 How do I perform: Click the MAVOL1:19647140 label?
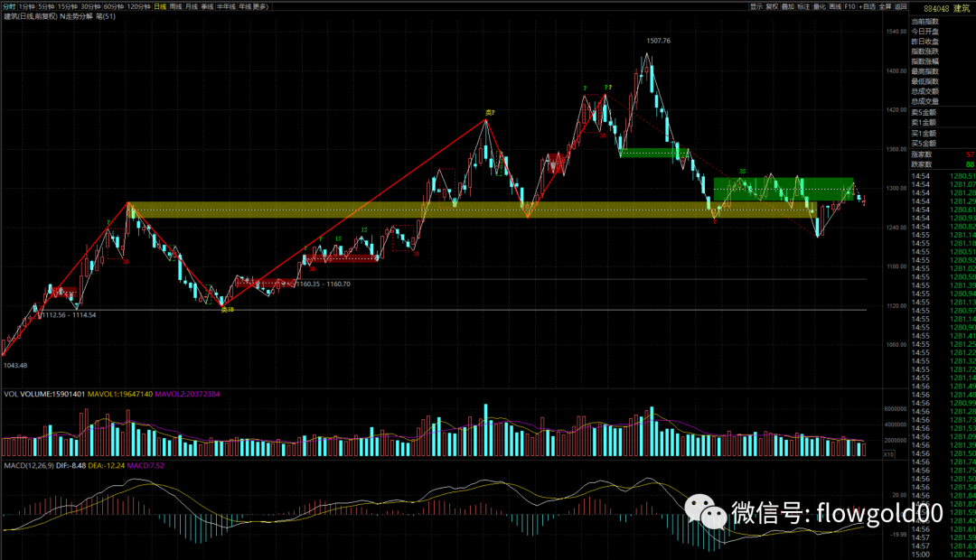[120, 394]
